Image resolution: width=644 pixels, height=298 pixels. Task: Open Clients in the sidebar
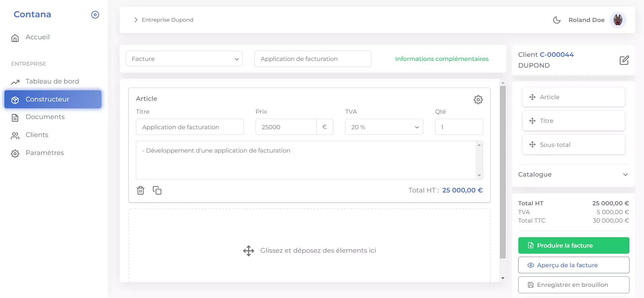37,135
